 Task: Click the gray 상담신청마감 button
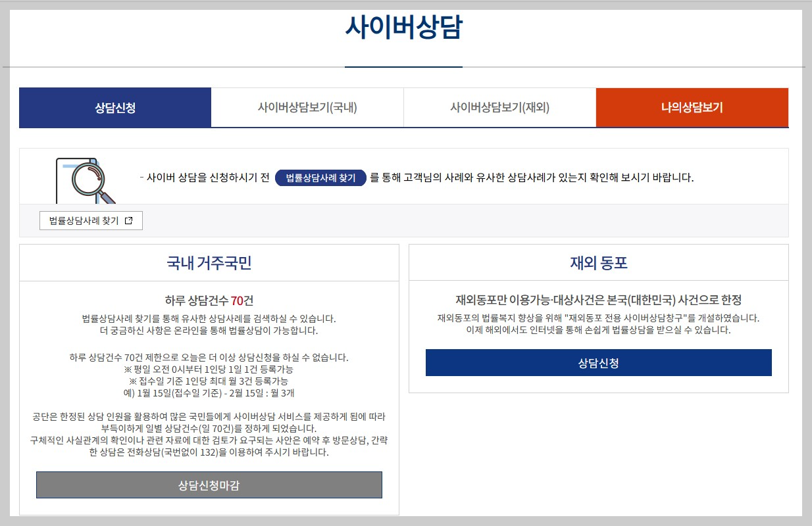pos(209,485)
